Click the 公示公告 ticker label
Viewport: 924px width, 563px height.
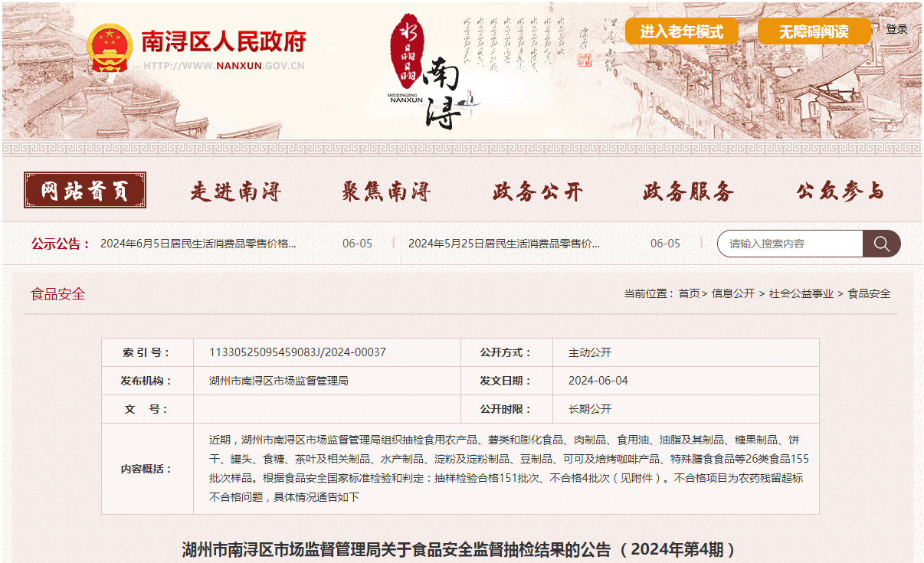(61, 244)
